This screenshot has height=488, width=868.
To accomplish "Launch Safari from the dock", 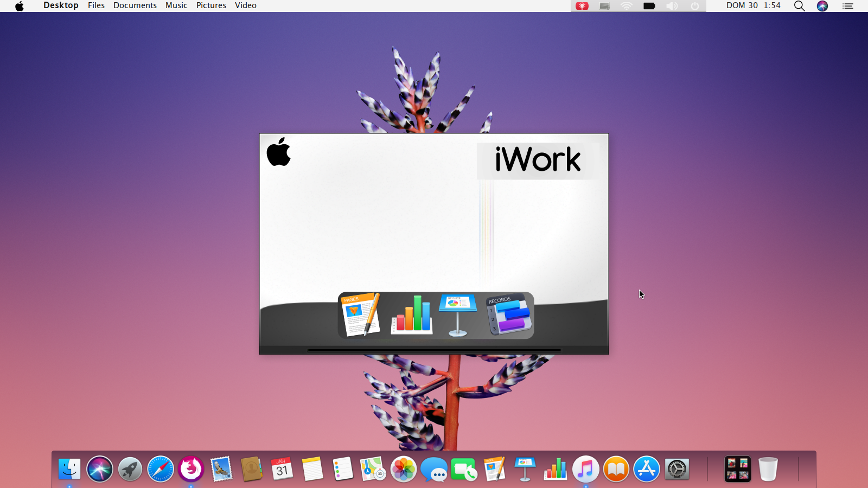I will [x=161, y=469].
